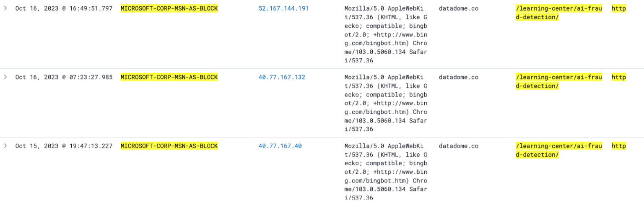Click datadome.co host in third row
This screenshot has width=644, height=205.
[458, 146]
